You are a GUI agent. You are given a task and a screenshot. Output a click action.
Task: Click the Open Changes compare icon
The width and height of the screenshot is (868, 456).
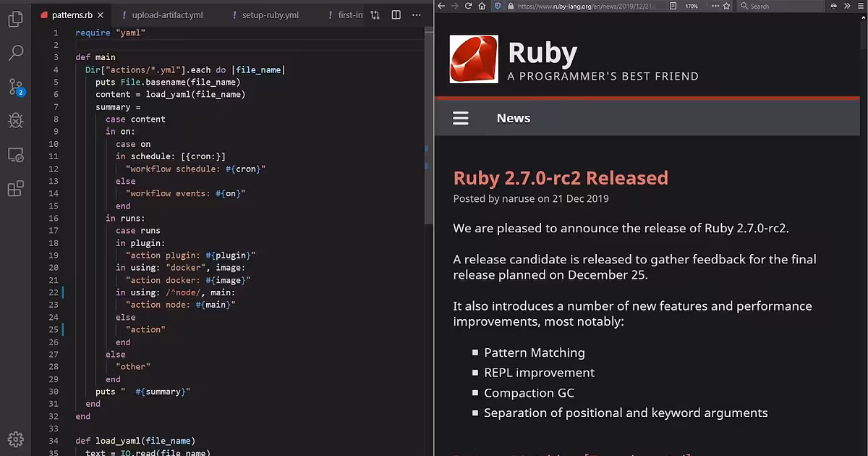click(375, 14)
